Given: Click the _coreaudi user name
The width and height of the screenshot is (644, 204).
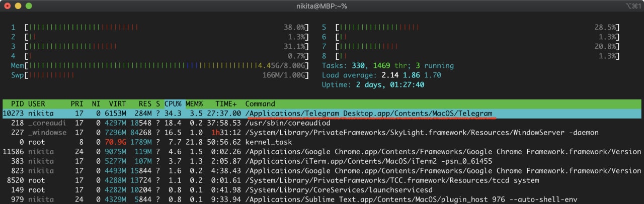Looking at the screenshot, I should tap(47, 124).
